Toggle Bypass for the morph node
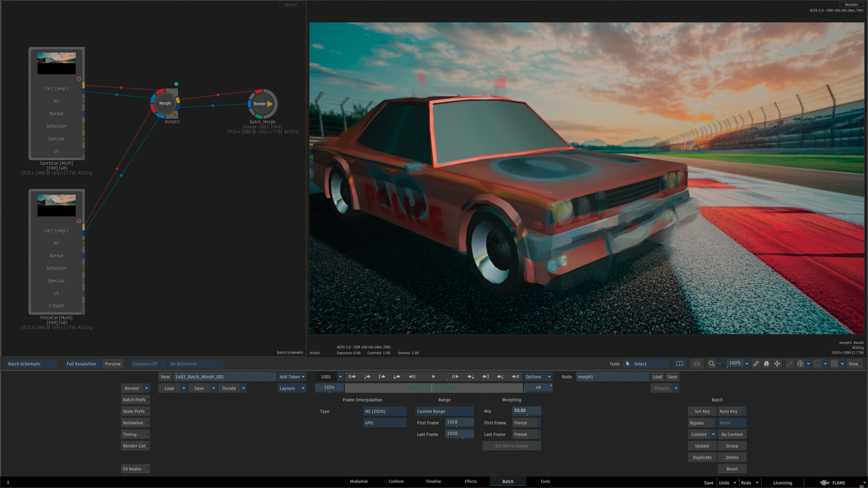 [x=697, y=423]
